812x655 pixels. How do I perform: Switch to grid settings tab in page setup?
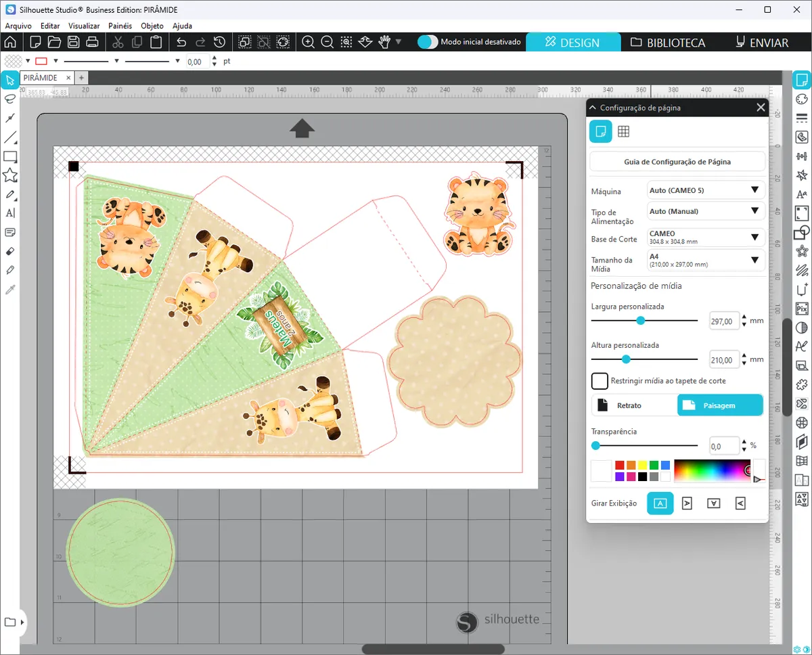coord(624,131)
